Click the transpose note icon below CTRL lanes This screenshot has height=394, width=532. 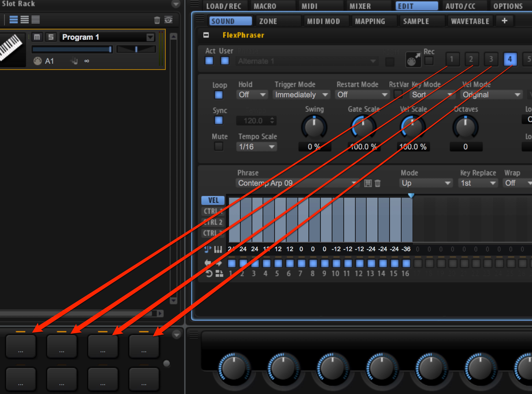pos(207,249)
